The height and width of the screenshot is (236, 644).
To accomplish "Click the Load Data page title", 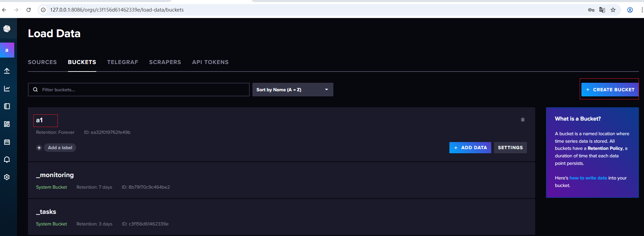I will click(54, 33).
